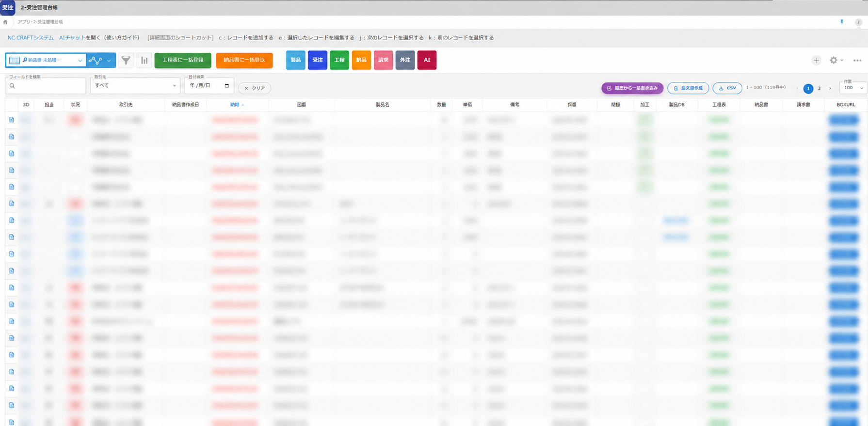Open the AIチャット link
The height and width of the screenshot is (426, 868).
click(72, 38)
